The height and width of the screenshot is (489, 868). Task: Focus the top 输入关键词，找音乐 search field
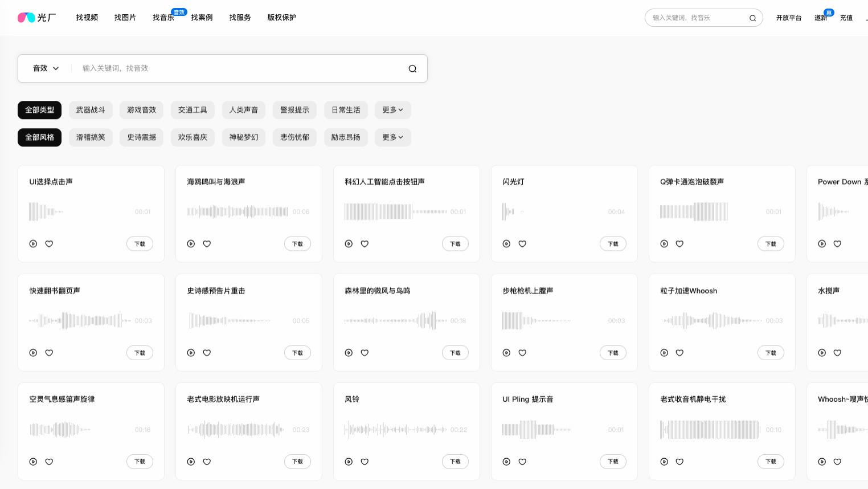pos(698,18)
